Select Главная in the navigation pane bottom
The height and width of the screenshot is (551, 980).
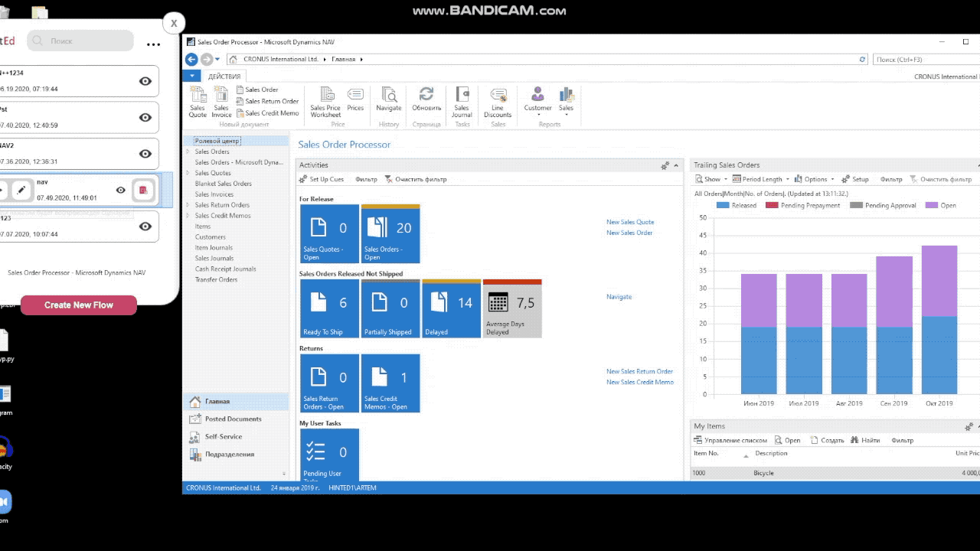click(236, 401)
